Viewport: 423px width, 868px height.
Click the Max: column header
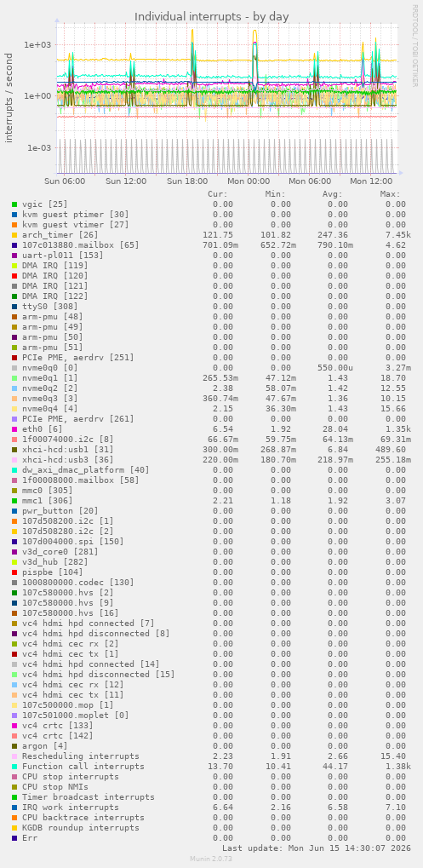391,193
